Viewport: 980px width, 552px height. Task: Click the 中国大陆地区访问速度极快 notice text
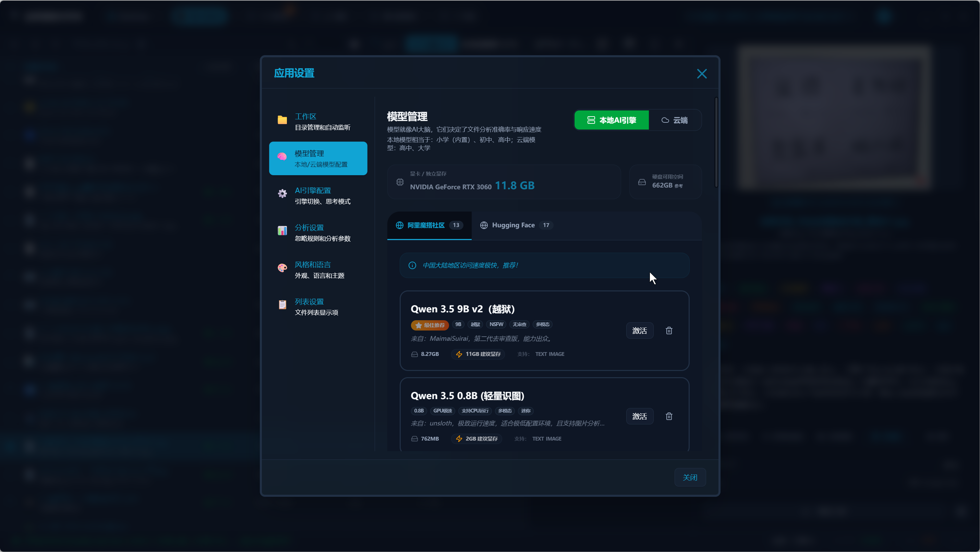pos(470,265)
